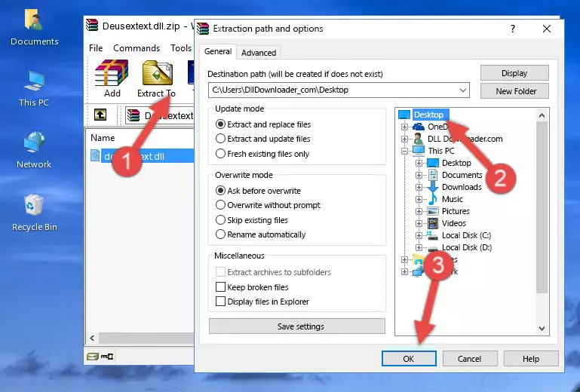Select Rename automatically option

click(260, 234)
